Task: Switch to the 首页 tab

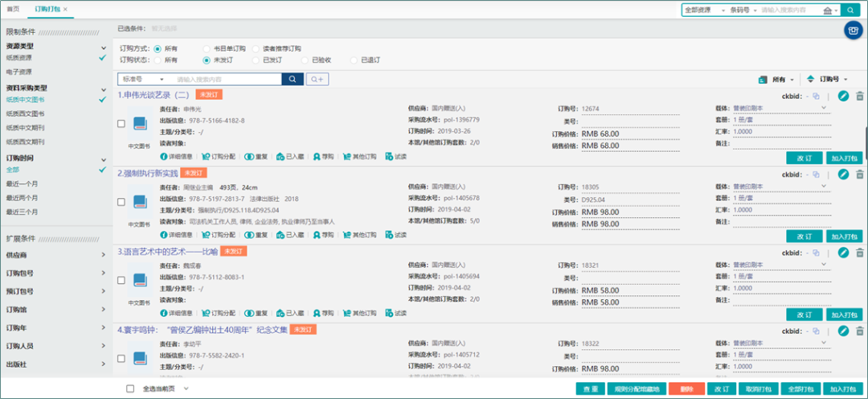Action: coord(13,10)
